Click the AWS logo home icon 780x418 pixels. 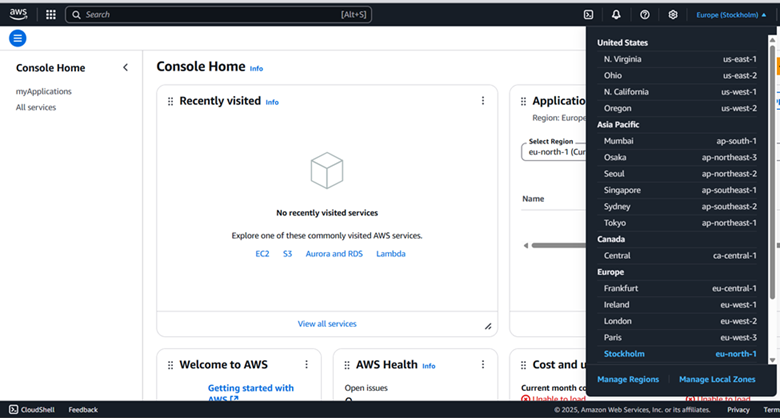18,14
